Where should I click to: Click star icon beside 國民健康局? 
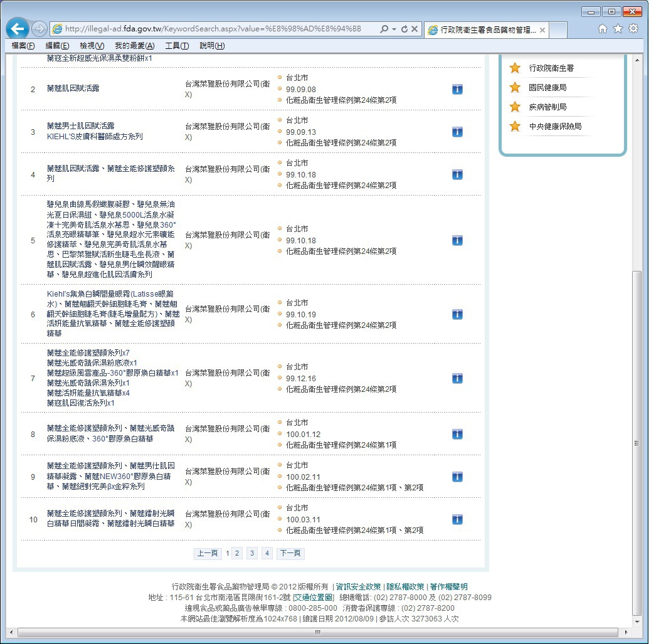515,87
